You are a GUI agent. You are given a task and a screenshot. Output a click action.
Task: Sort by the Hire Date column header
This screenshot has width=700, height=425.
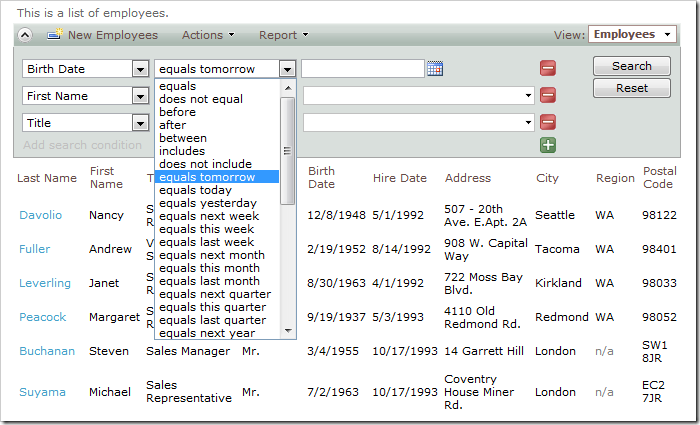(400, 178)
